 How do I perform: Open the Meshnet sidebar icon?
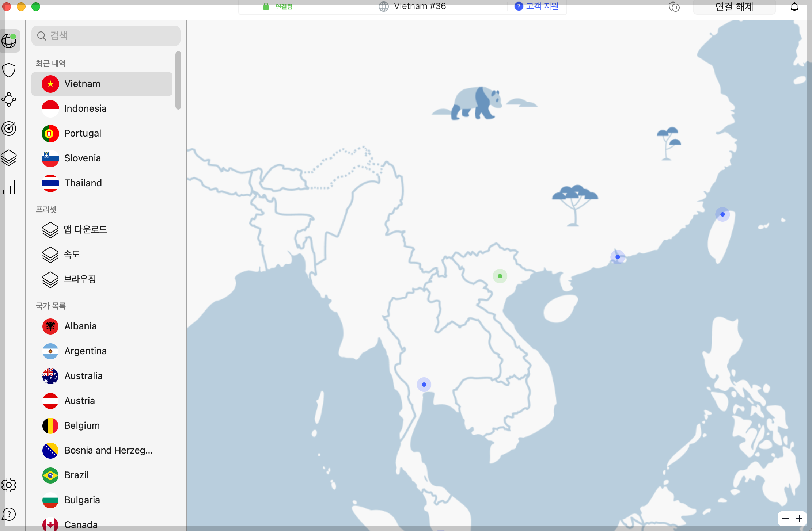[9, 99]
